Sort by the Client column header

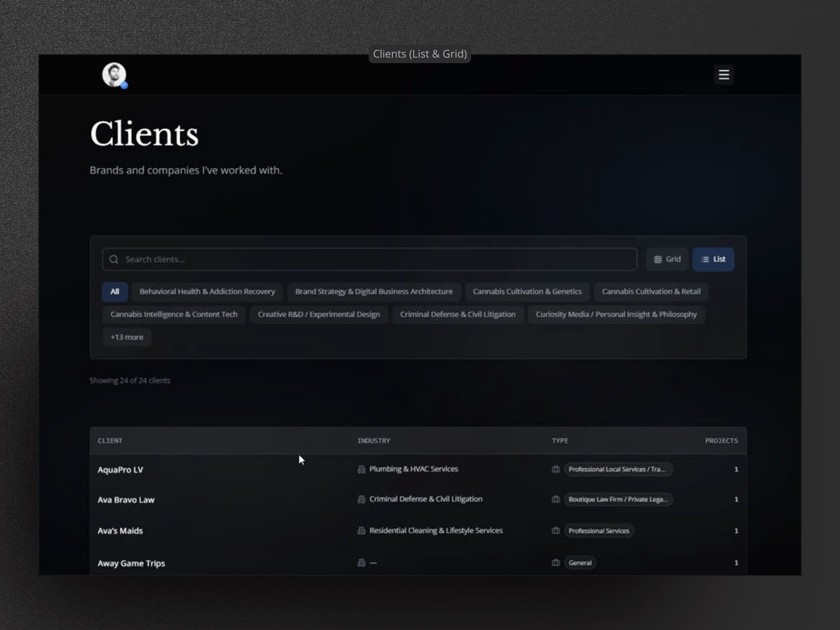click(x=110, y=441)
